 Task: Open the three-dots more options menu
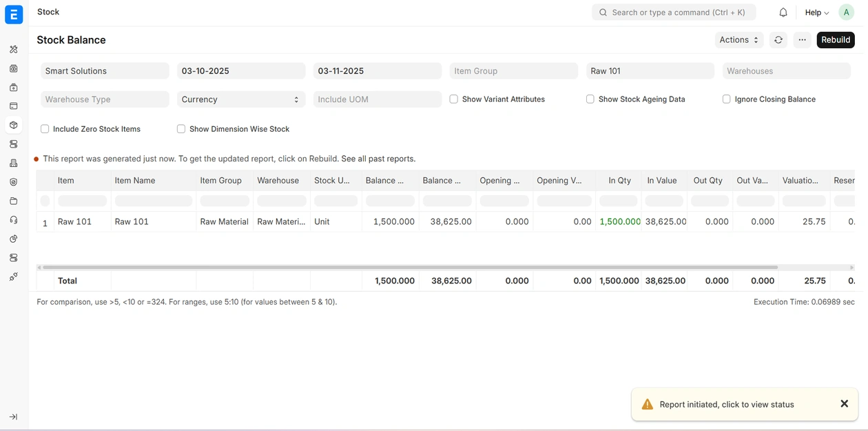(802, 40)
